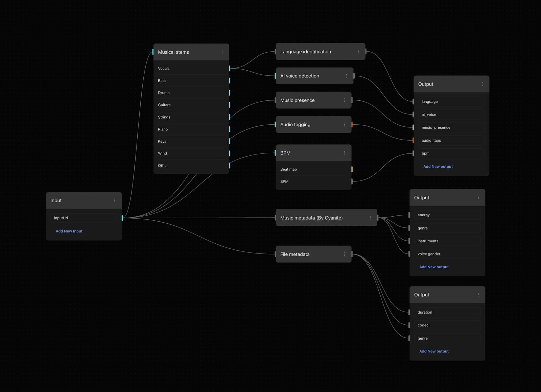Click Add New output below voice gender
Viewport: 541px width, 392px height.
(434, 267)
